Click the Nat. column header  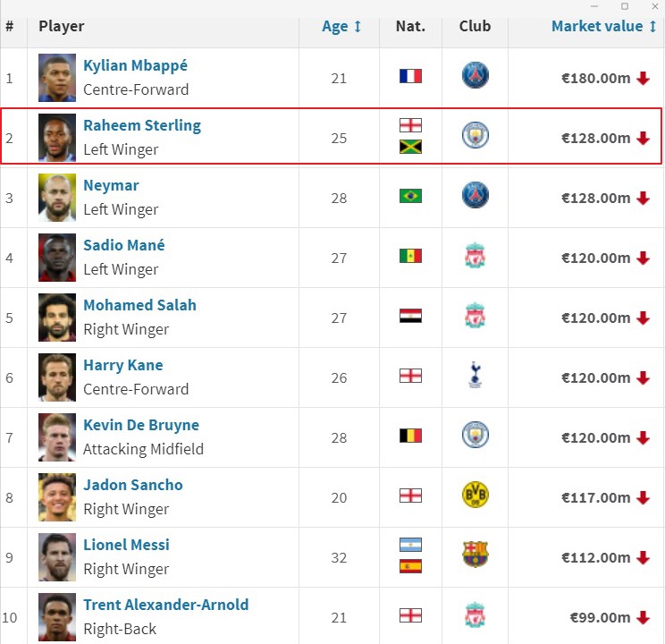[410, 26]
